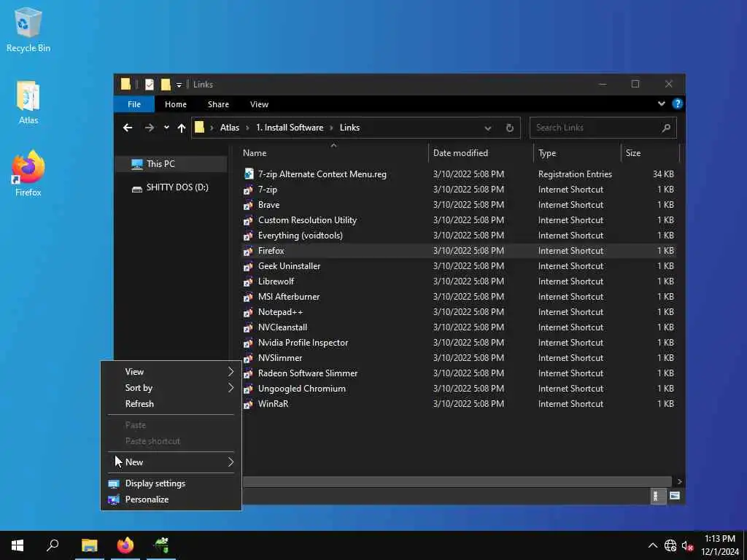This screenshot has height=560, width=747.
Task: Click the scroll right arrow of file list
Action: tap(679, 482)
